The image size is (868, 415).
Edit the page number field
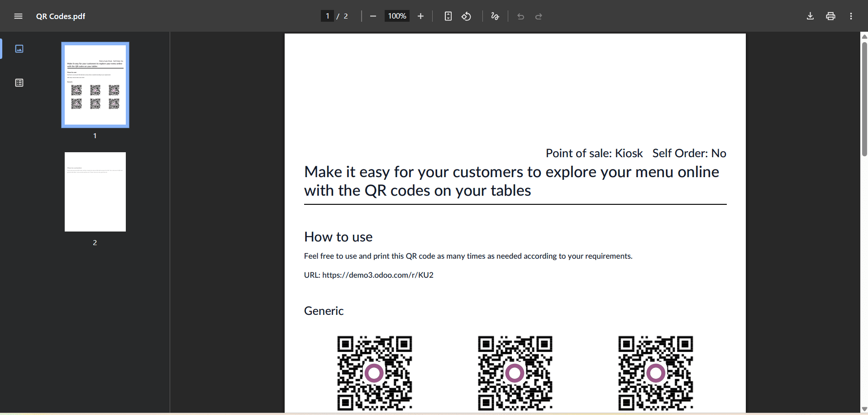[327, 15]
